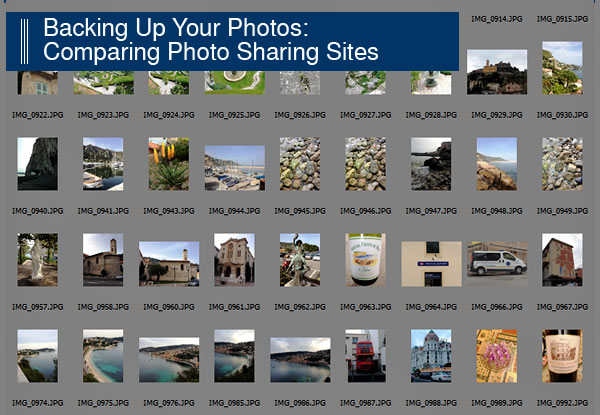Click the rocky shoreline photo IMG_0947.JPG
The image size is (600, 415).
point(431,164)
